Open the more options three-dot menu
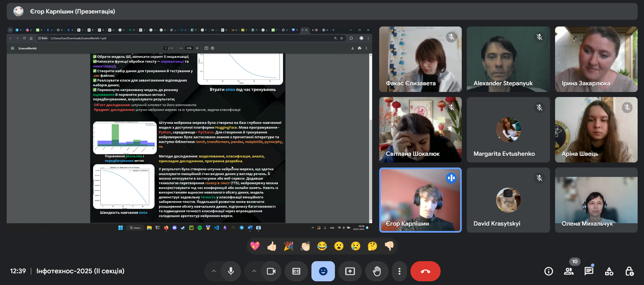Image resolution: width=644 pixels, height=285 pixels. 399,271
